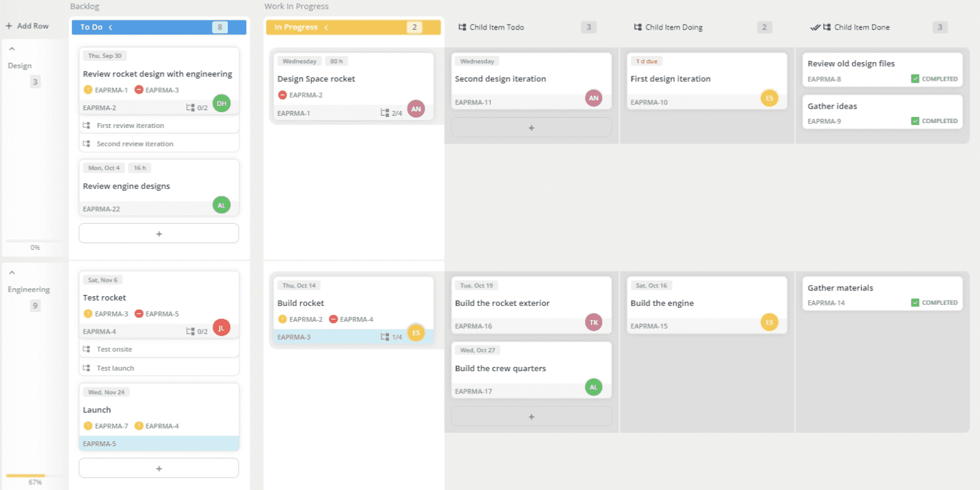Collapse the Design row
Screen dimensions: 980x490
[12, 49]
